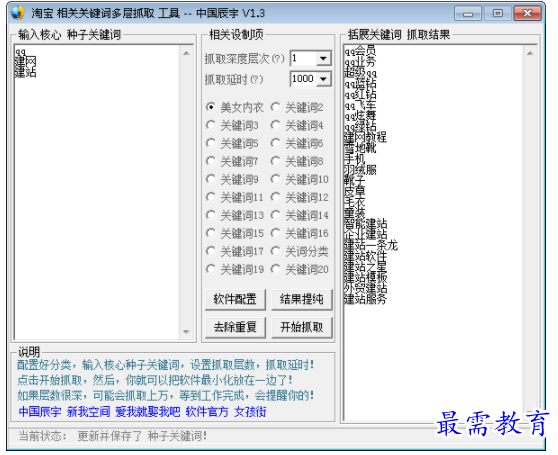
Task: Start crawling with 开始抓取 button
Action: [x=302, y=327]
